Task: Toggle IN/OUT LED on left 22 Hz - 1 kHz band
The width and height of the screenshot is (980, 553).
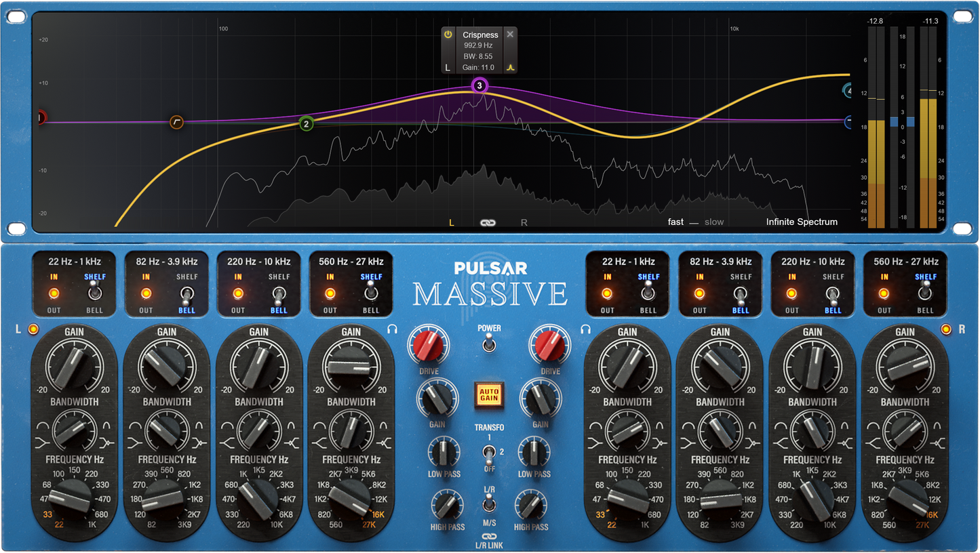Action: point(54,293)
